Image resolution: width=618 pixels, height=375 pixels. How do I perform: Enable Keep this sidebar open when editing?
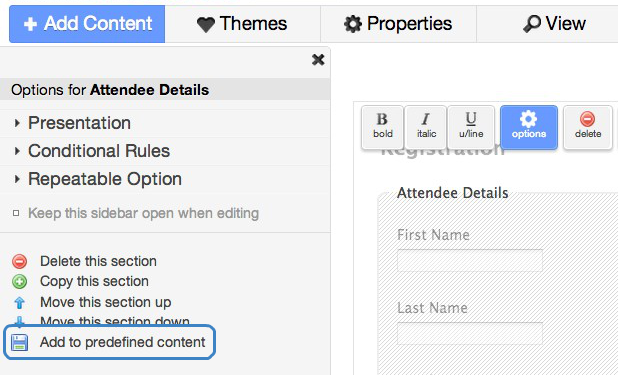tap(16, 213)
